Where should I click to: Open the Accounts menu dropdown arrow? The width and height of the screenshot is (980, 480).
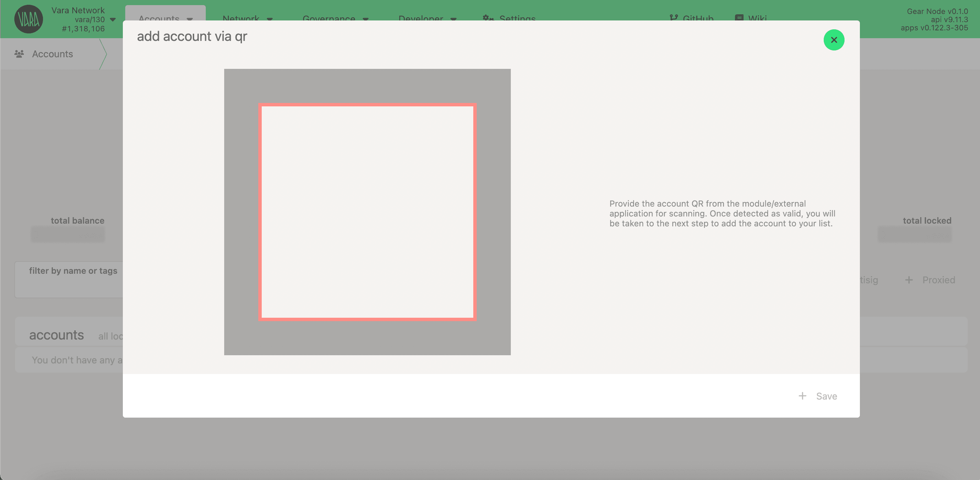tap(190, 19)
